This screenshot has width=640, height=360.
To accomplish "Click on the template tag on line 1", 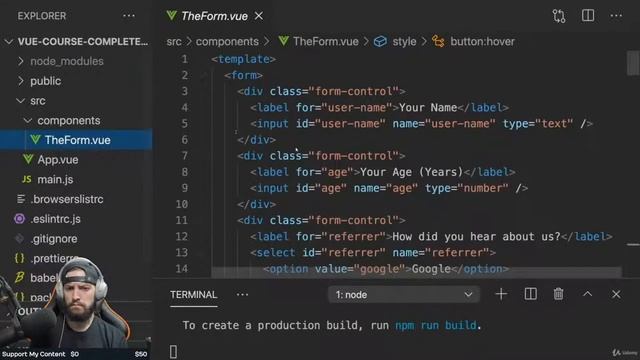I will pos(244,59).
